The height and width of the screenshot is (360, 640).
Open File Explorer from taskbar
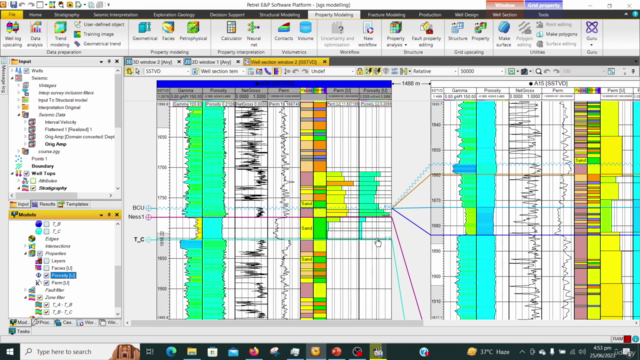pos(191,351)
